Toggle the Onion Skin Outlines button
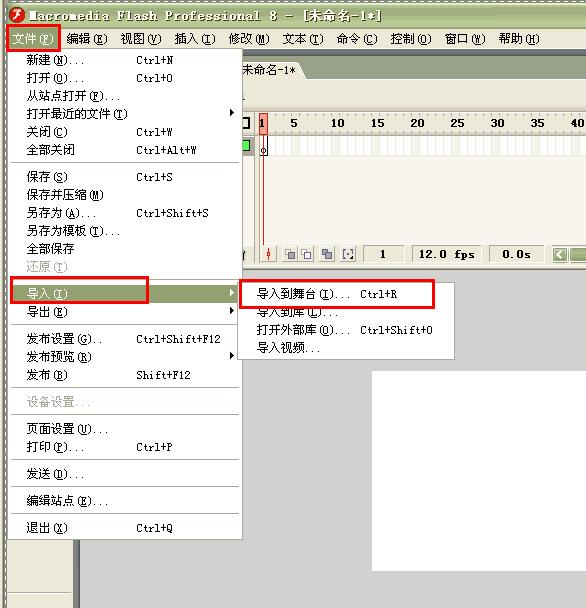The image size is (586, 608). coord(306,254)
